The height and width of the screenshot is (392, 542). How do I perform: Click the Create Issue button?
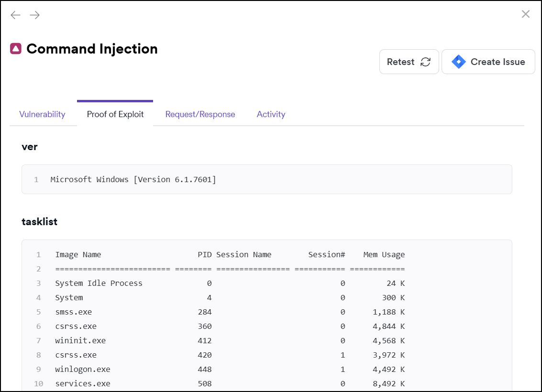click(488, 62)
